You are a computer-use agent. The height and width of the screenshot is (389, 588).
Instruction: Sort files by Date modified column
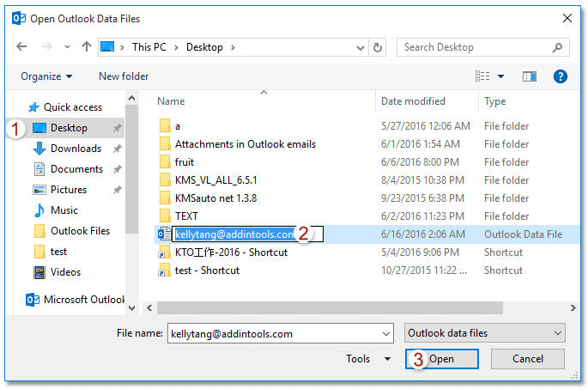pyautogui.click(x=414, y=101)
